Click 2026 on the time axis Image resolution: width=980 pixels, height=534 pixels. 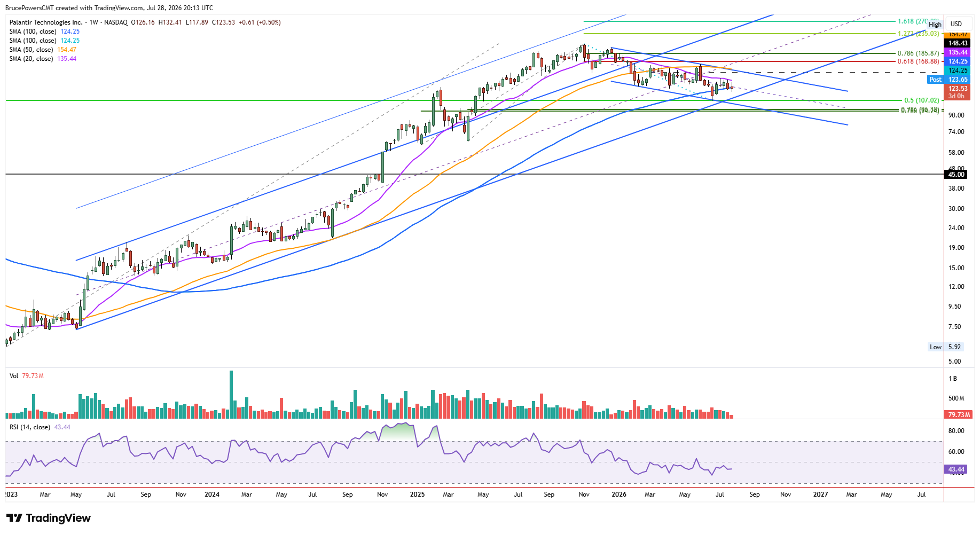tap(619, 494)
